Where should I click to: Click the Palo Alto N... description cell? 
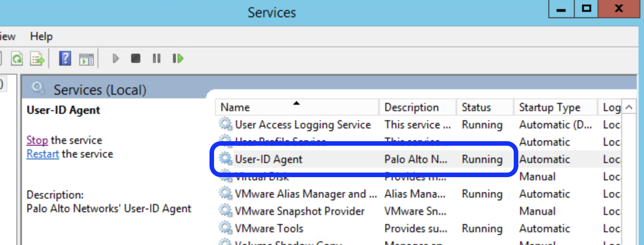[x=416, y=159]
